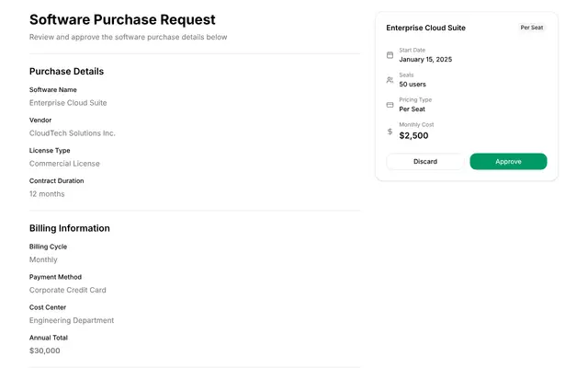Click the Vendor label
Viewport: 588px width, 368px height.
point(40,121)
